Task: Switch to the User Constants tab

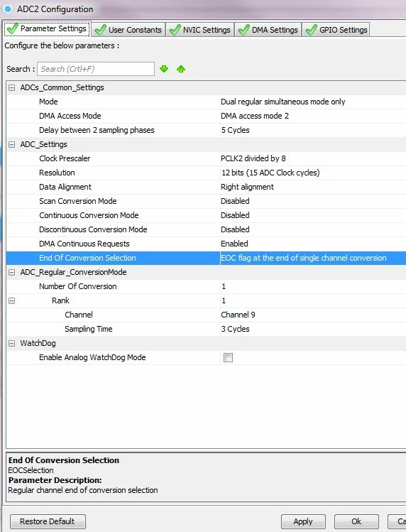Action: tap(128, 30)
